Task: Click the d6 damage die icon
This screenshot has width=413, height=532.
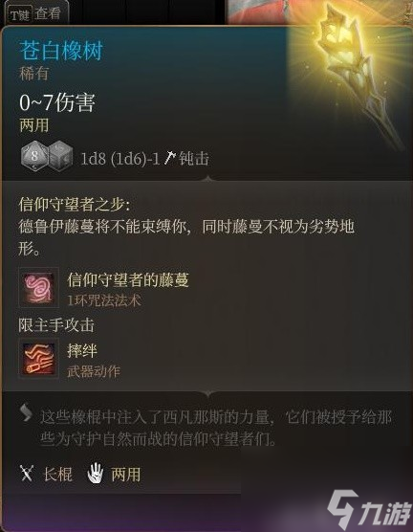Action: click(x=61, y=157)
